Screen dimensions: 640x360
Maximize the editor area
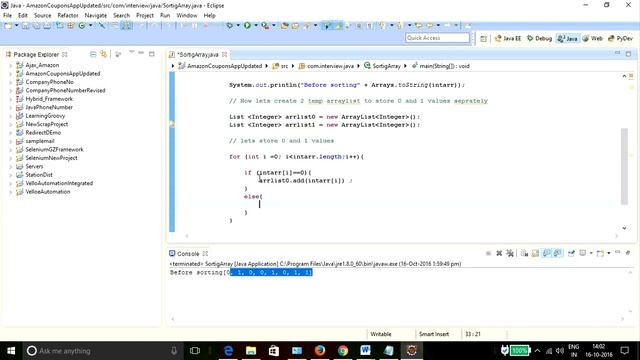click(x=628, y=53)
